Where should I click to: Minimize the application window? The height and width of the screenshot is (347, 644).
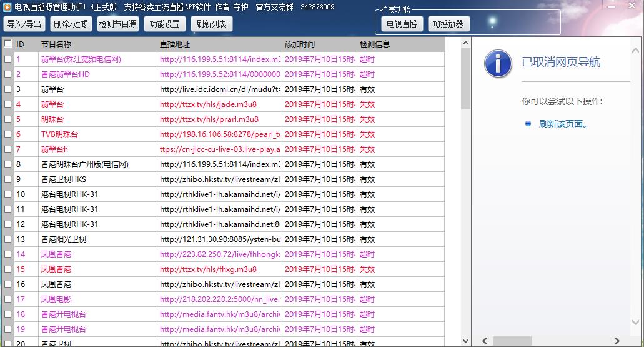pos(612,6)
